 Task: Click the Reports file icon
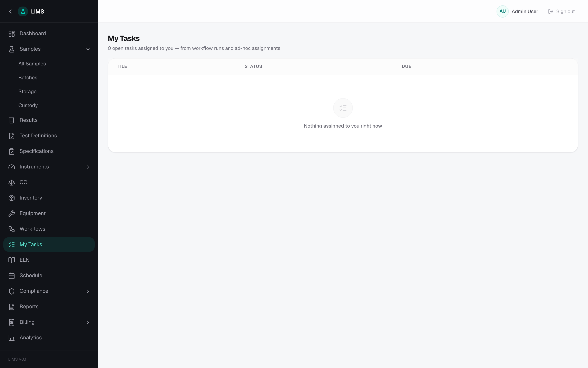point(12,307)
